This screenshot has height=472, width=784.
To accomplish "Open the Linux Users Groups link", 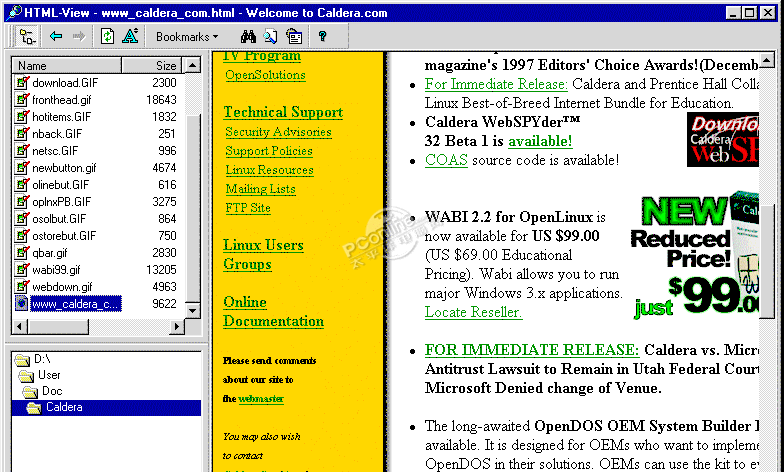I will [264, 254].
